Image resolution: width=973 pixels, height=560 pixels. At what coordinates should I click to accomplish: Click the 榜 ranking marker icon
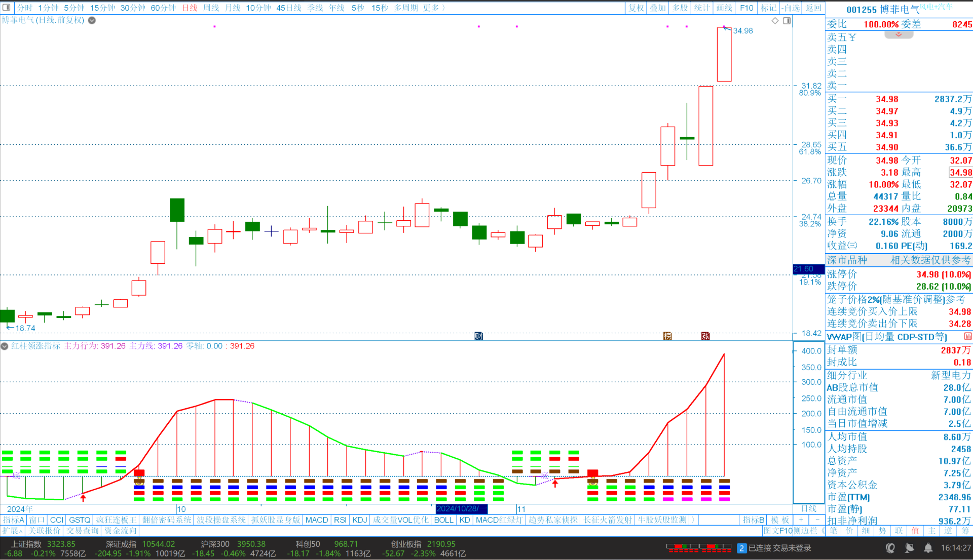click(x=667, y=336)
